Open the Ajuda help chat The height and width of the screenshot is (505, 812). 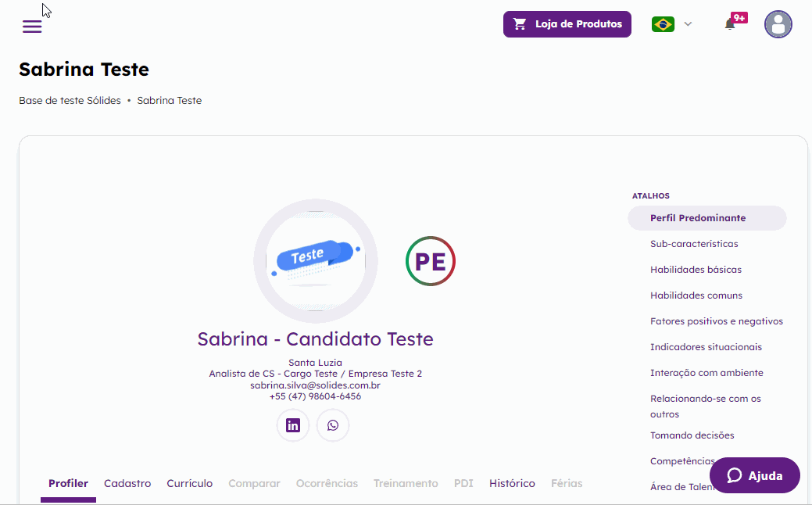(x=754, y=475)
